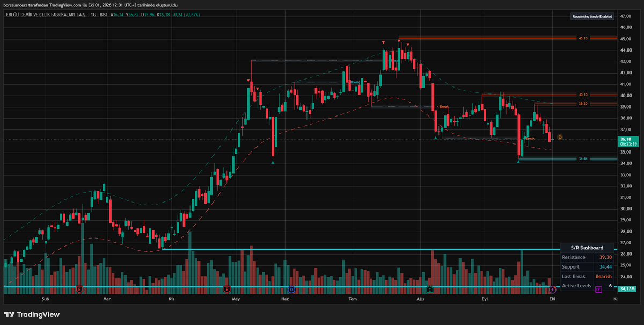The image size is (644, 325).
Task: Click 30,00 on the price axis
Action: pyautogui.click(x=626, y=208)
